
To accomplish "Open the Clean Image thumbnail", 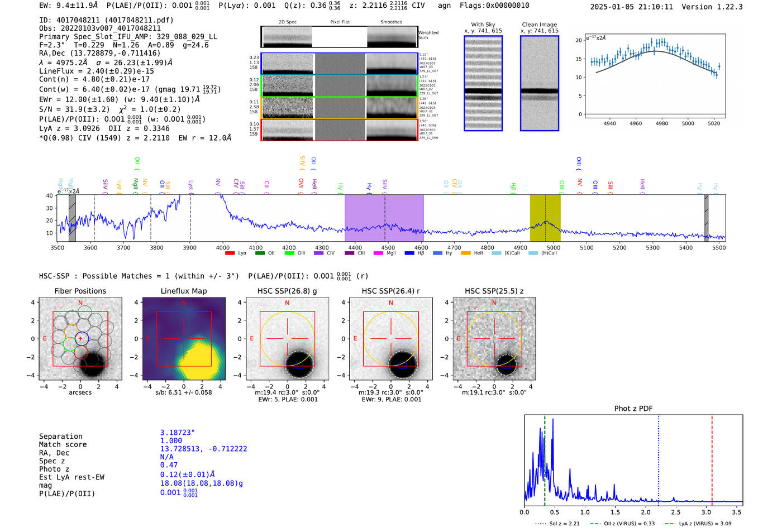I will click(x=540, y=83).
